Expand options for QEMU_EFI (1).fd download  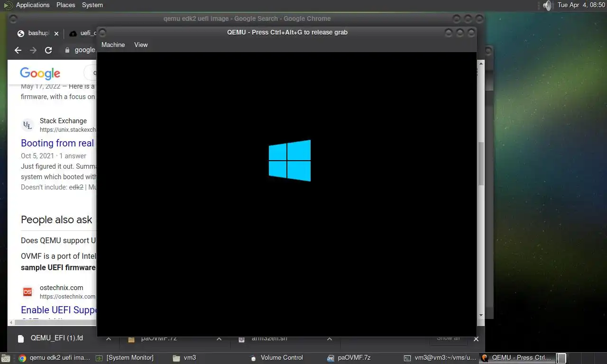pos(109,339)
